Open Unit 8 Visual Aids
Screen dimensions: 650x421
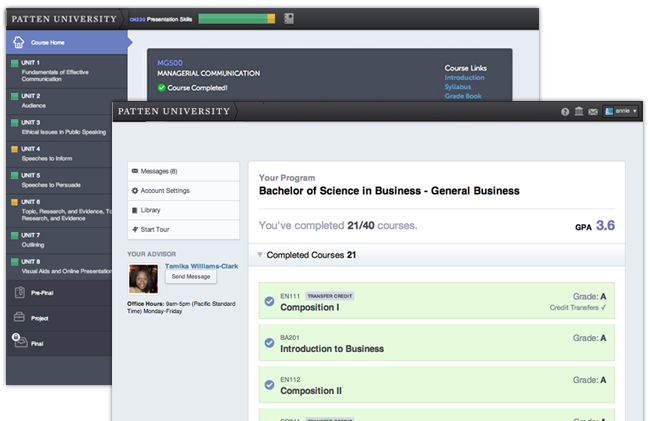(x=59, y=267)
